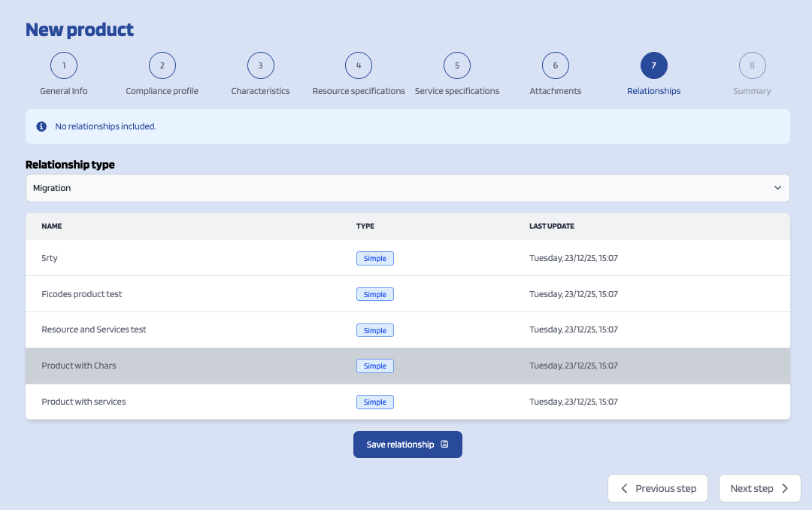Go to step 1 General Info

(x=64, y=65)
